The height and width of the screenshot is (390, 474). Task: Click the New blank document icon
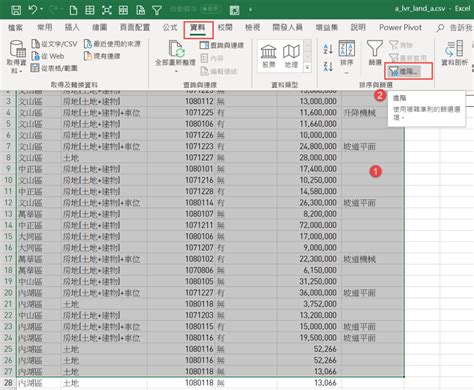tap(73, 10)
